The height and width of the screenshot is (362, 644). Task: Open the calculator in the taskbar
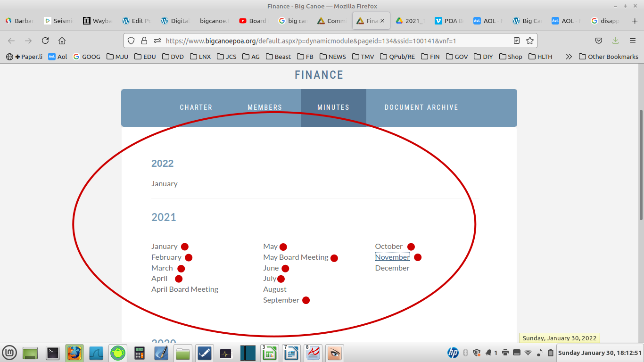pyautogui.click(x=139, y=353)
